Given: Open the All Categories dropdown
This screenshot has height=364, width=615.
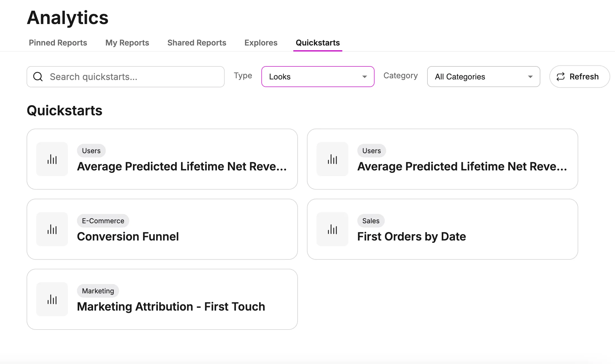Looking at the screenshot, I should pos(483,77).
